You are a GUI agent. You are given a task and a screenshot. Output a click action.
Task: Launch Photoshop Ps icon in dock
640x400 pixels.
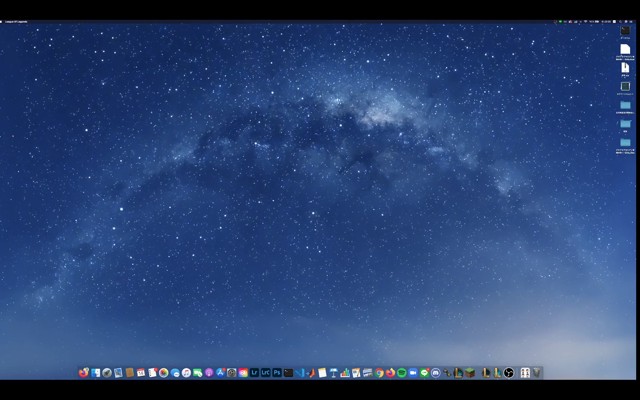coord(277,373)
